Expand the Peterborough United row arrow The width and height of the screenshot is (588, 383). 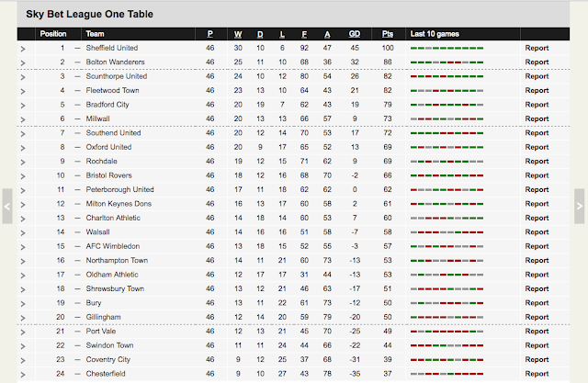coord(23,190)
